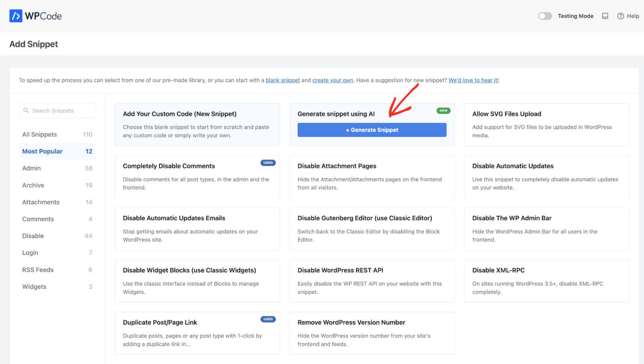Toggle Testing Mode switch

[x=545, y=16]
